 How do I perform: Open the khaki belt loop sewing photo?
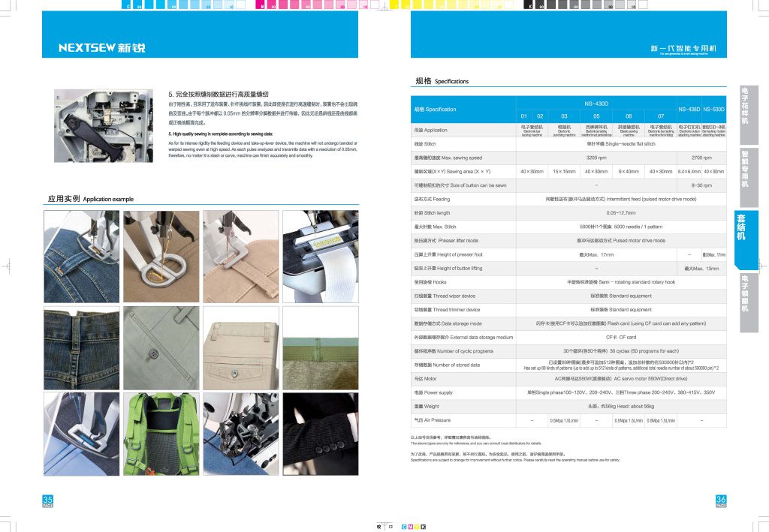(241, 256)
